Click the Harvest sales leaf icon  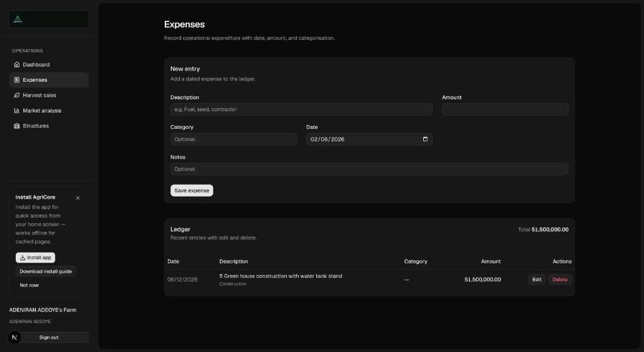click(17, 95)
